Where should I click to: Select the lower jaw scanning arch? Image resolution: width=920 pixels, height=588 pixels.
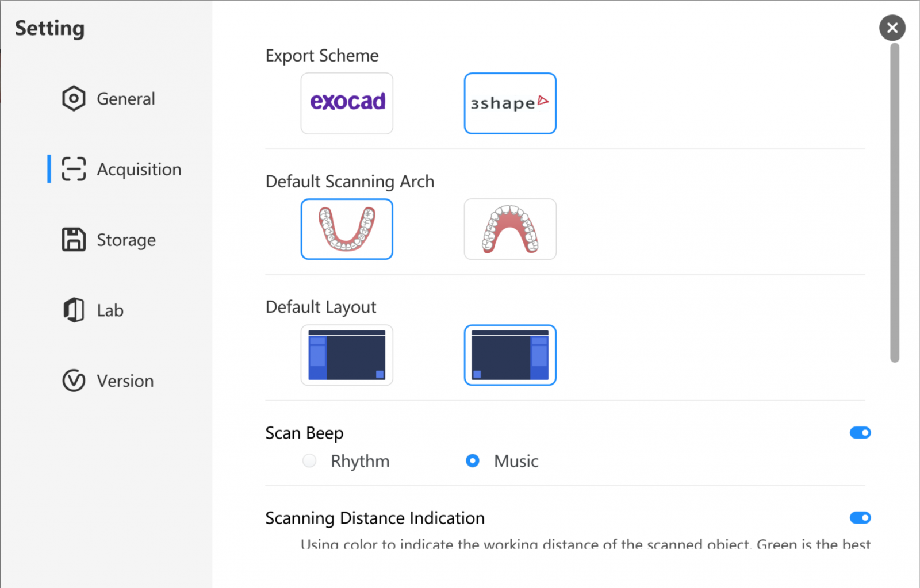point(347,229)
